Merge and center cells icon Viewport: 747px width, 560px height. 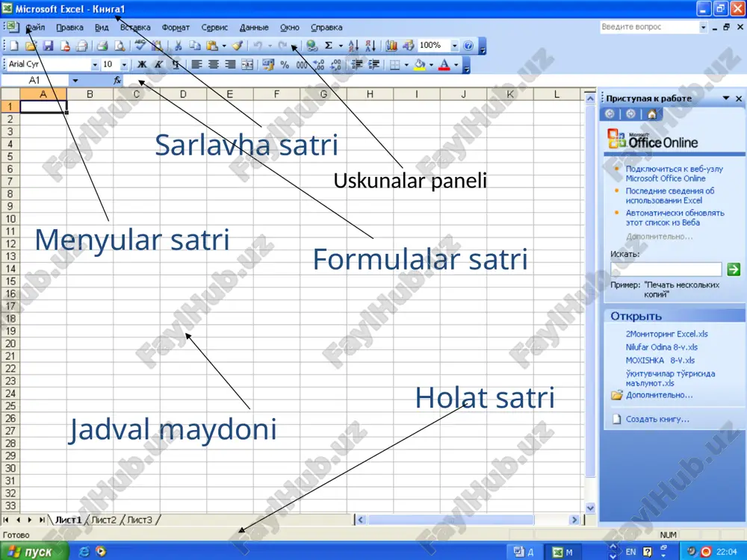click(x=247, y=64)
